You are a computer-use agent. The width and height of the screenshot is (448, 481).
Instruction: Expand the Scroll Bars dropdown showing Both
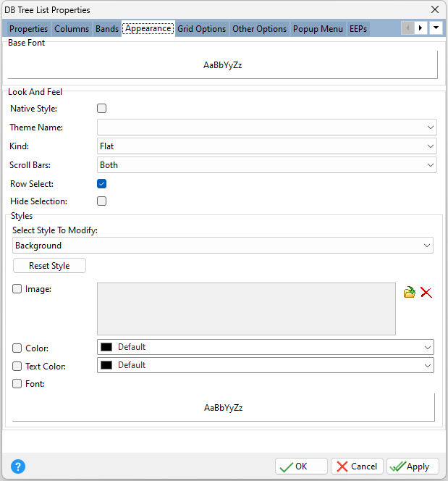pyautogui.click(x=267, y=165)
